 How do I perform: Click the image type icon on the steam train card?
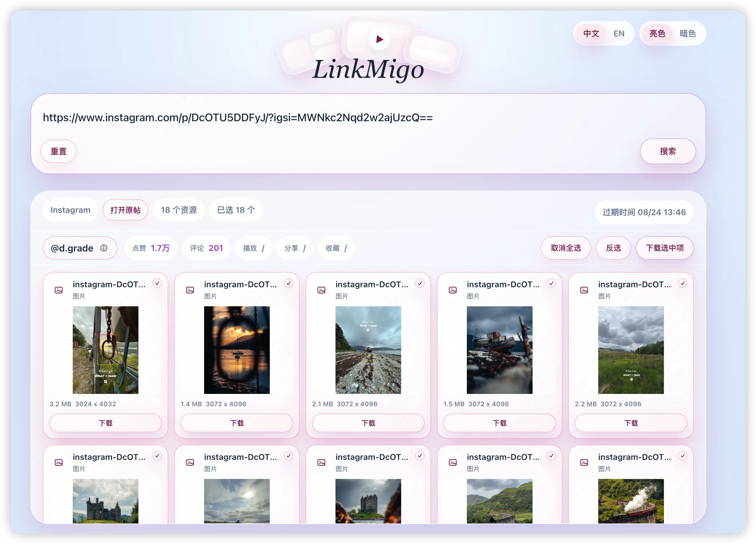584,463
